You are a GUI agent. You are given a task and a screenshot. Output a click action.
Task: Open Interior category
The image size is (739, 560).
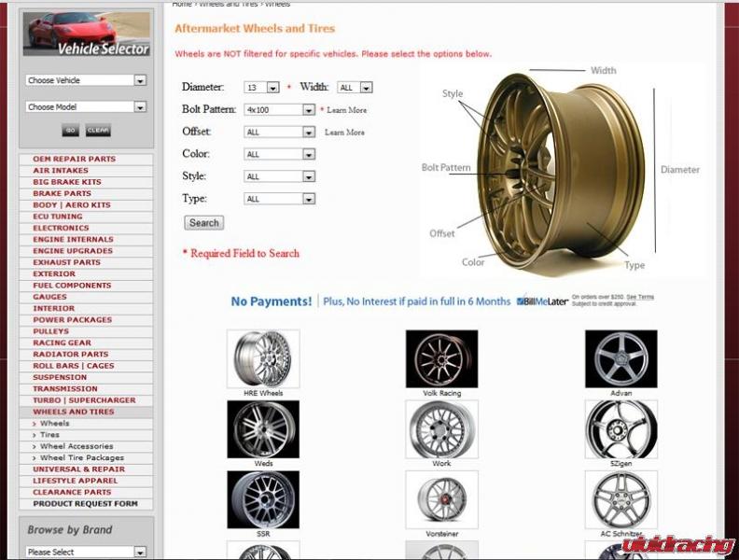[x=86, y=308]
